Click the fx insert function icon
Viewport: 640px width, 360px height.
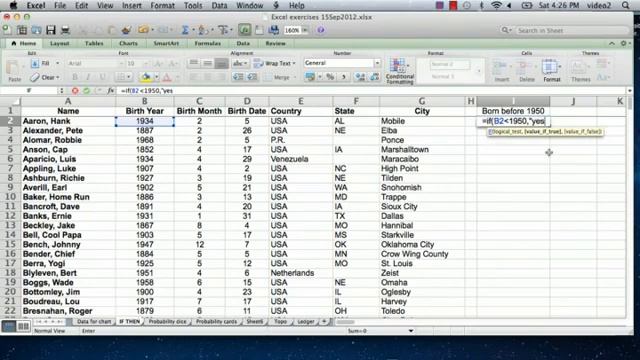click(x=111, y=91)
